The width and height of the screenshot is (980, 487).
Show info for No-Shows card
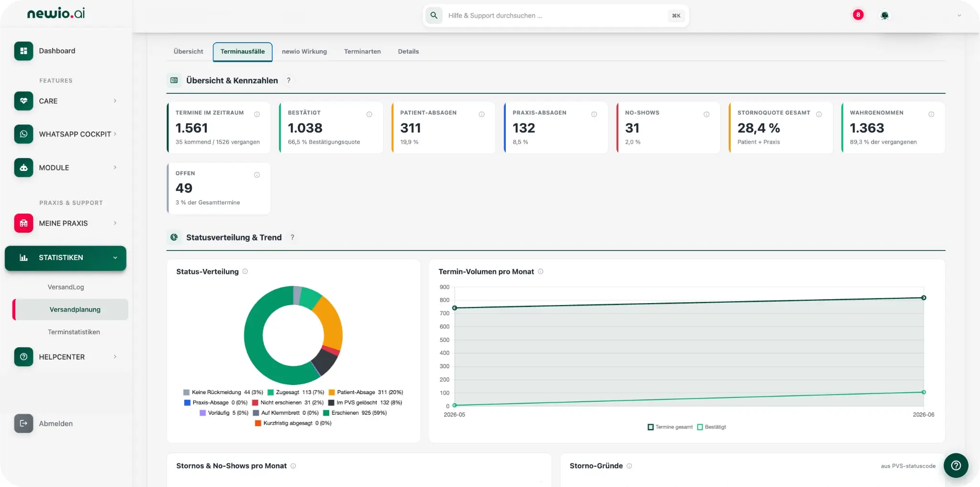click(706, 114)
